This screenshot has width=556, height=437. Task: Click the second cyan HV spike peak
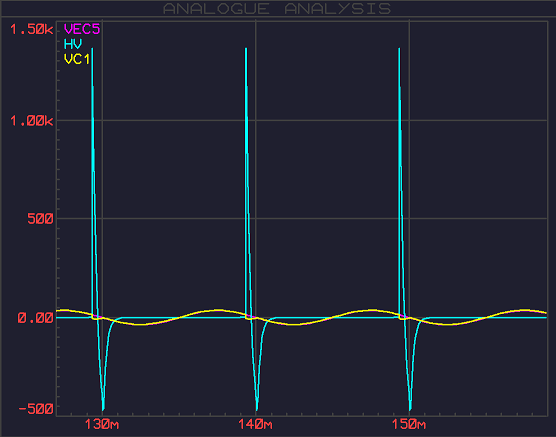coord(246,49)
